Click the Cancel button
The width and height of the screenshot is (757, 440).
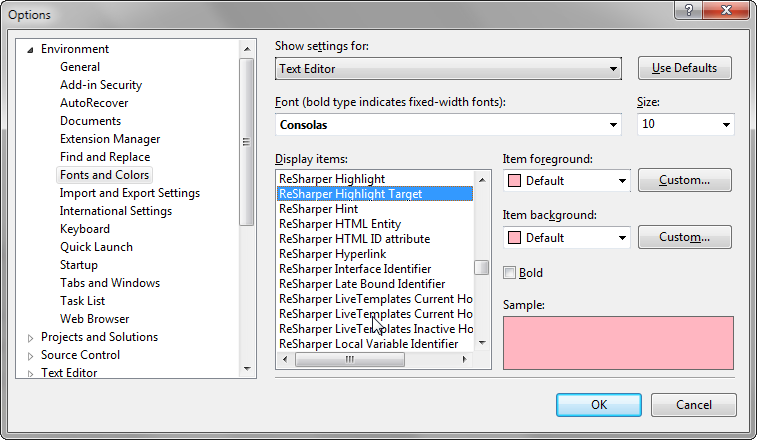click(694, 405)
